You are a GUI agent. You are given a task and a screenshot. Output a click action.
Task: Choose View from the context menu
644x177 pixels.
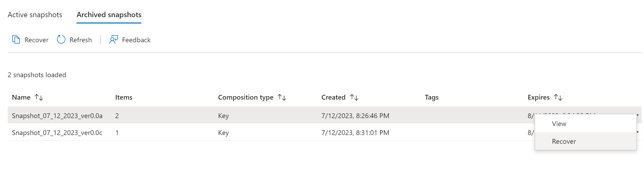pyautogui.click(x=559, y=124)
